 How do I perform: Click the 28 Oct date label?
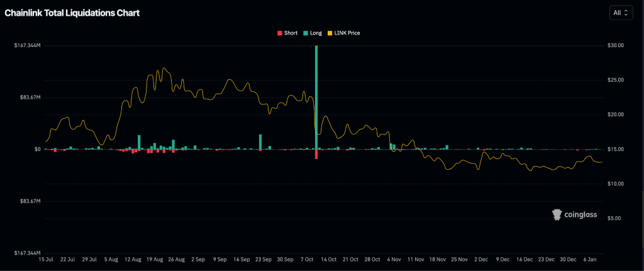pyautogui.click(x=372, y=260)
